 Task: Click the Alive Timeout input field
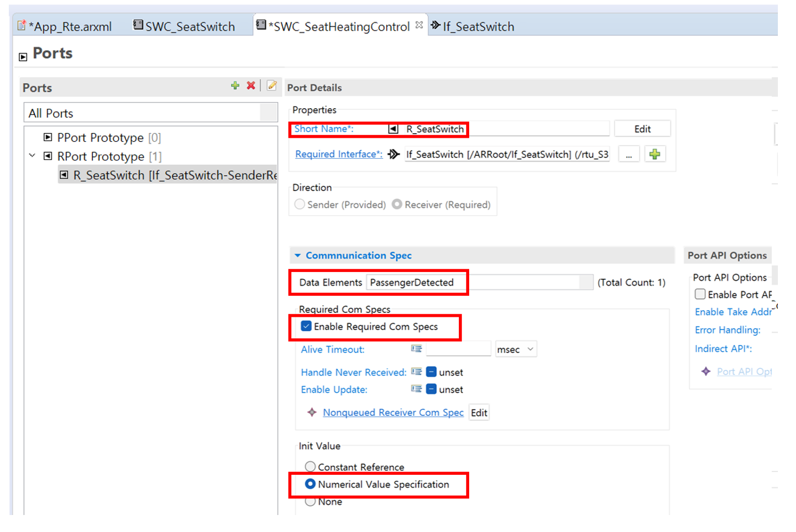[458, 349]
